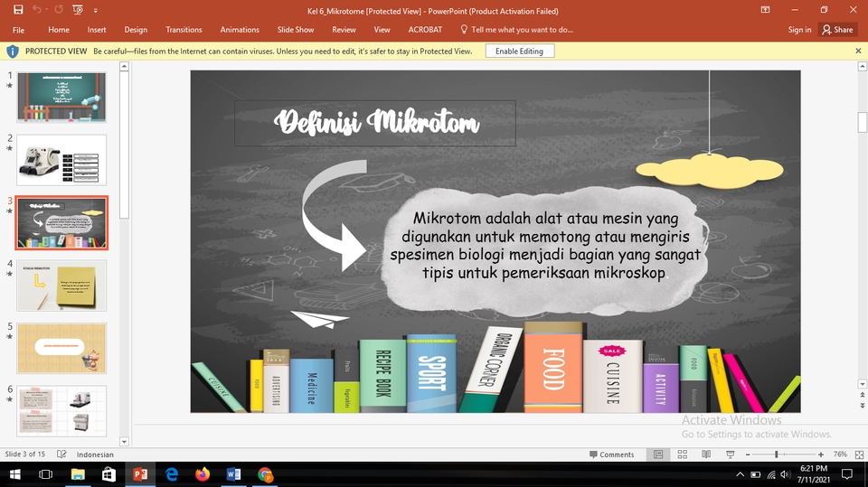Select slide 5 thumbnail with cat illustration

click(61, 348)
